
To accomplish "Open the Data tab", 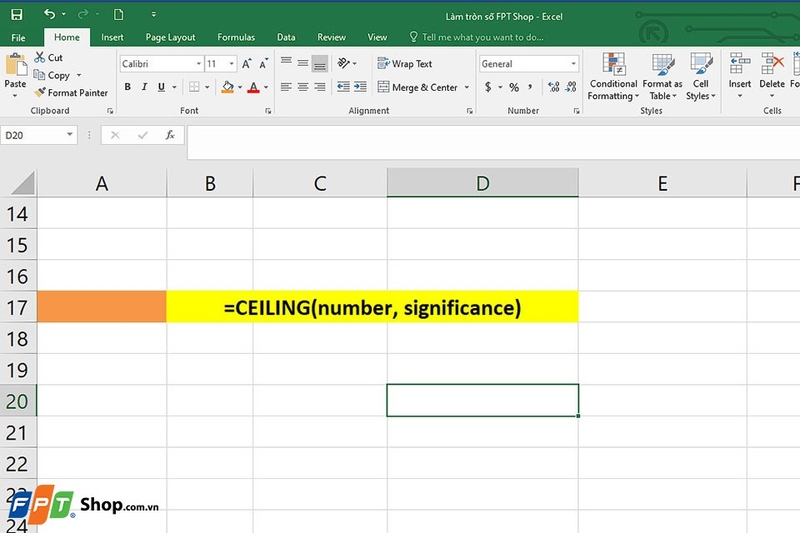I will coord(286,37).
